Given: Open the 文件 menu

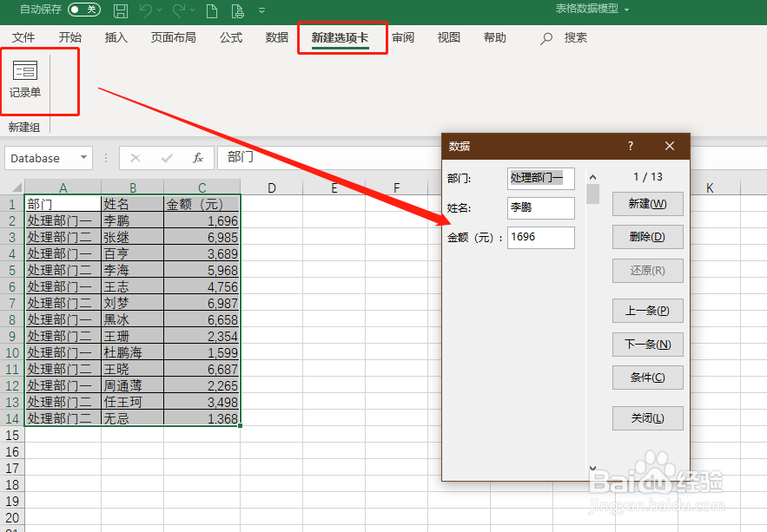Looking at the screenshot, I should coord(23,38).
